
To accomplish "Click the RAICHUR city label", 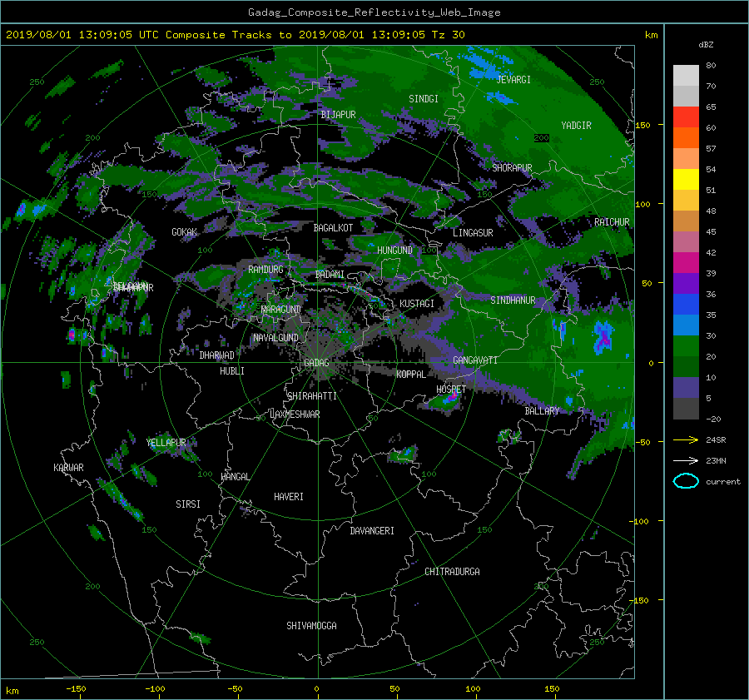I will click(x=612, y=222).
